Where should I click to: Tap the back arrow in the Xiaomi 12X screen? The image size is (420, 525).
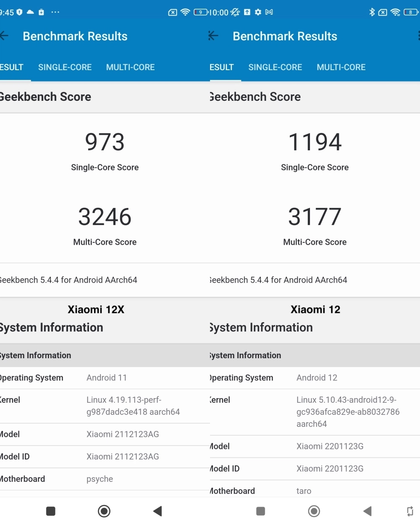pyautogui.click(x=4, y=36)
